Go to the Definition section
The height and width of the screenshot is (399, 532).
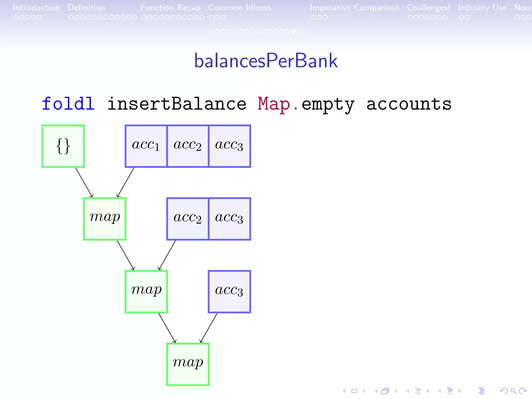(x=86, y=8)
